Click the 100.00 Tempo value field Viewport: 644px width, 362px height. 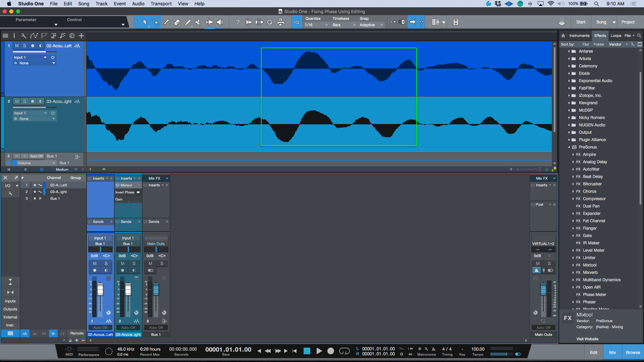click(x=478, y=349)
